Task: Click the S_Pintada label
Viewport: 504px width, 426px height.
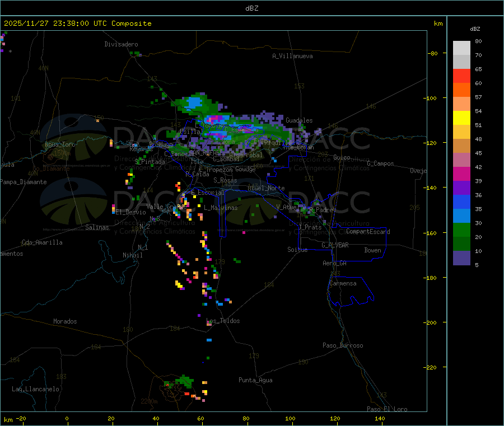Action: 150,162
